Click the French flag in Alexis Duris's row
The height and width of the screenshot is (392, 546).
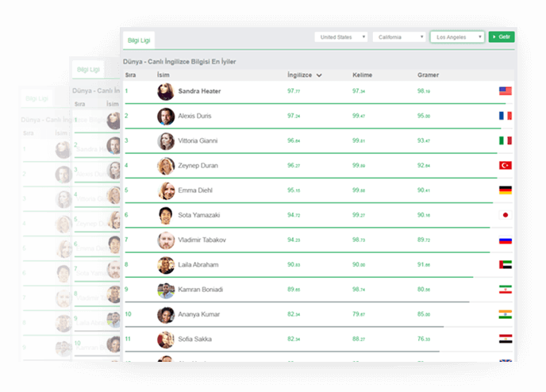coord(506,116)
